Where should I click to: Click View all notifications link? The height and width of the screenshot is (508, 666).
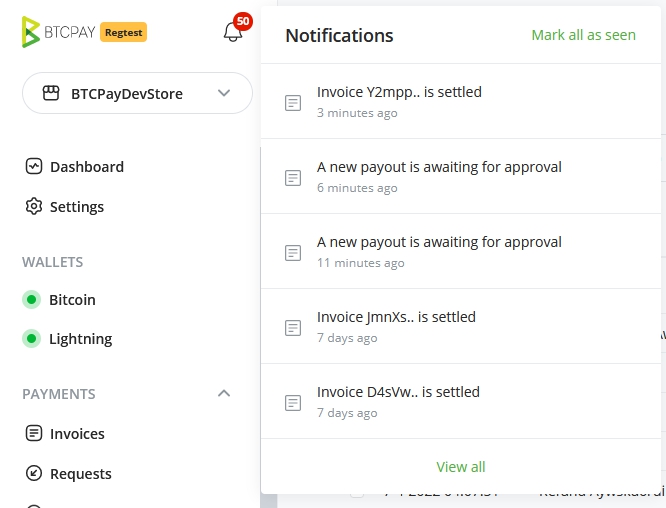point(461,467)
